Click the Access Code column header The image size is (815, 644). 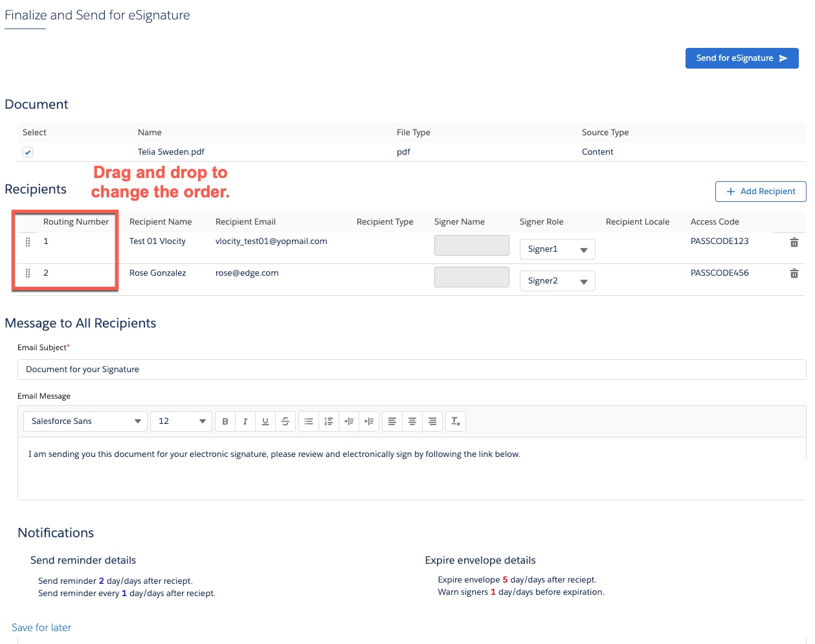pyautogui.click(x=715, y=222)
